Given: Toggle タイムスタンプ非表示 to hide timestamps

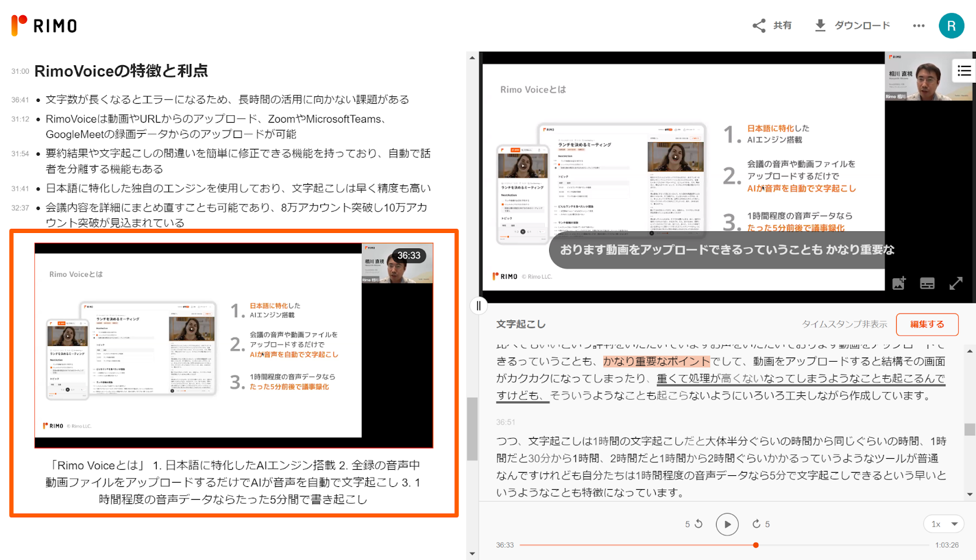Looking at the screenshot, I should pyautogui.click(x=845, y=324).
